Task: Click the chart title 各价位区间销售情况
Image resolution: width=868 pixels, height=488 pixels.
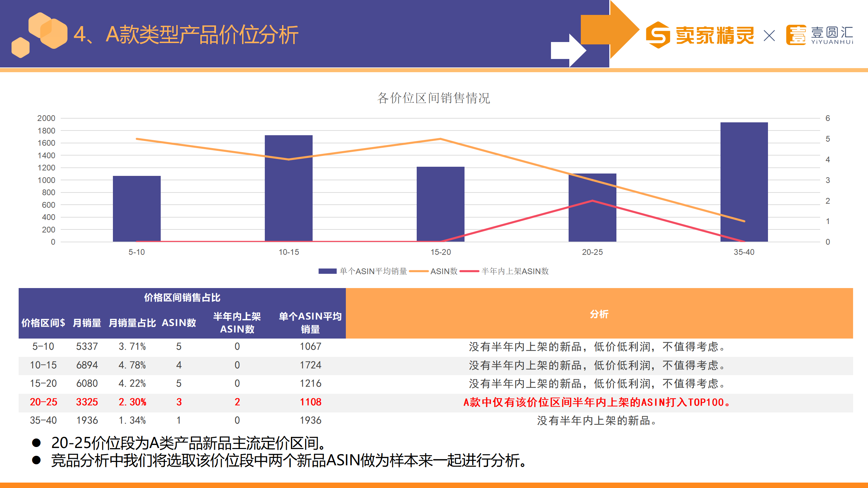Action: pos(434,98)
